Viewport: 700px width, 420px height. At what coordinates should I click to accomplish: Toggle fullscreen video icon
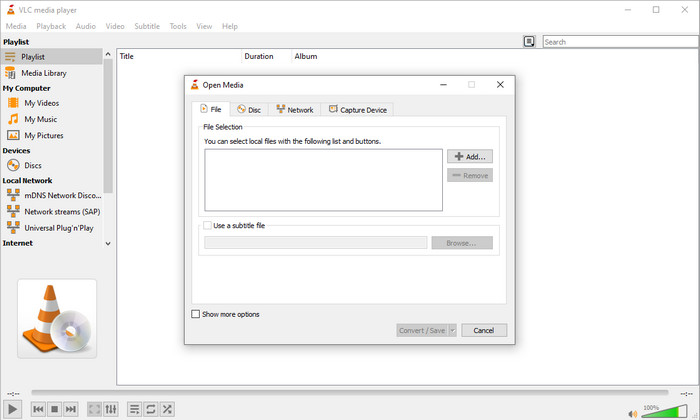[94, 409]
